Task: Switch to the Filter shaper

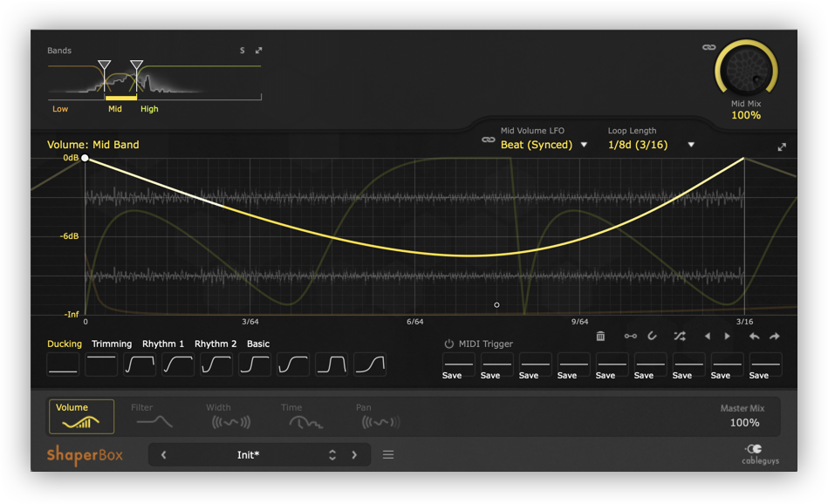Action: (154, 417)
